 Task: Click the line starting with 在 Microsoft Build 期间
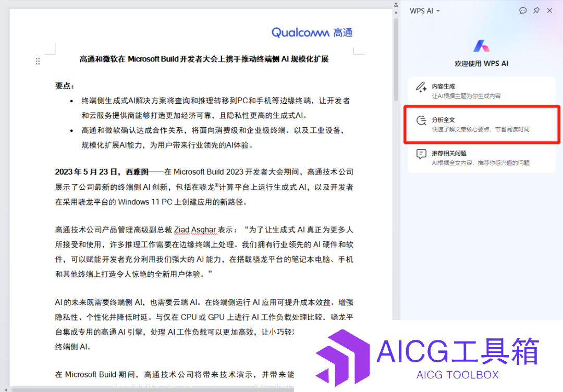(175, 375)
